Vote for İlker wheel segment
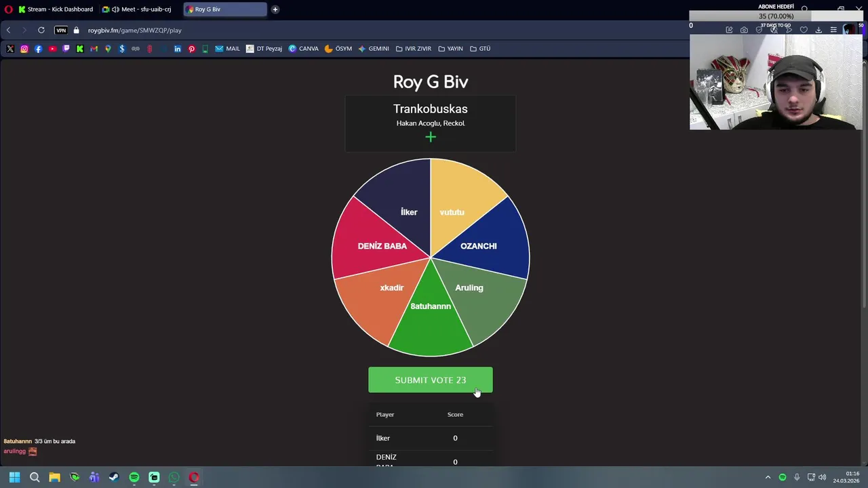The image size is (868, 488). 400,210
